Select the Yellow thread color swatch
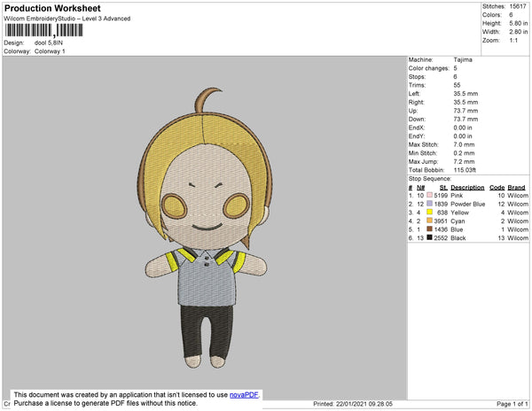 (429, 212)
